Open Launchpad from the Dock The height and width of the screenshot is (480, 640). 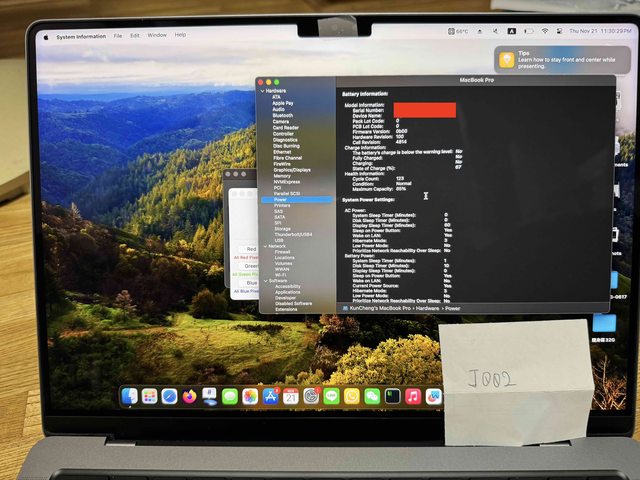[149, 397]
